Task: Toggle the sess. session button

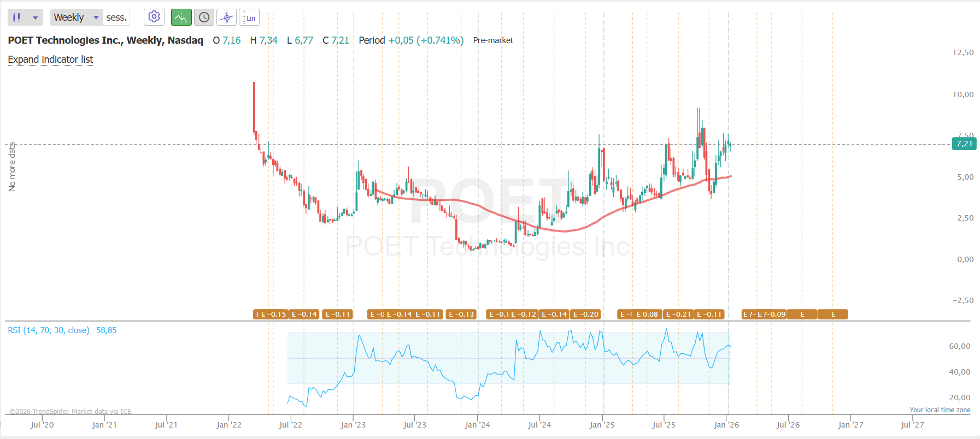Action: (116, 17)
